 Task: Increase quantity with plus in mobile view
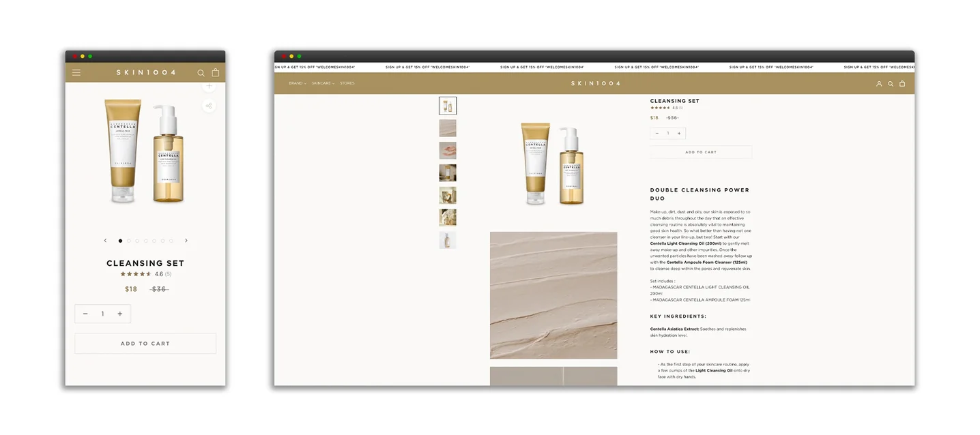coord(120,314)
